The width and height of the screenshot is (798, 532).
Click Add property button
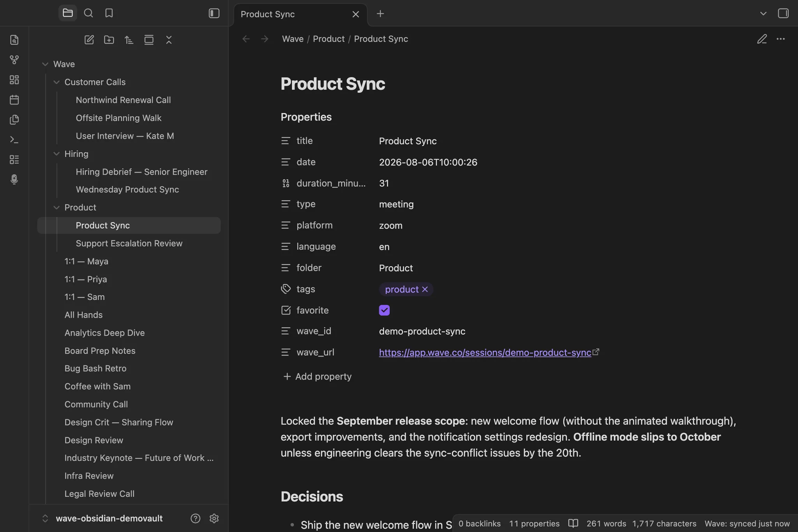(x=317, y=376)
